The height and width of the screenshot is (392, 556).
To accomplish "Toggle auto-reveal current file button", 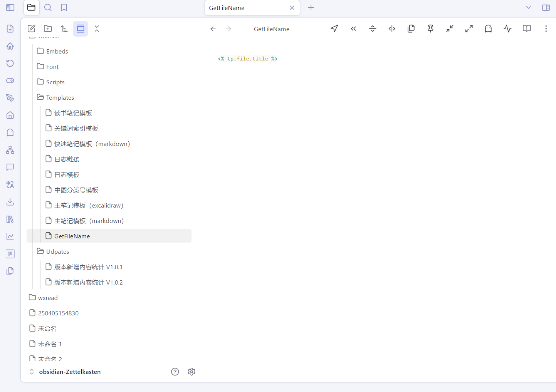I will [x=81, y=28].
